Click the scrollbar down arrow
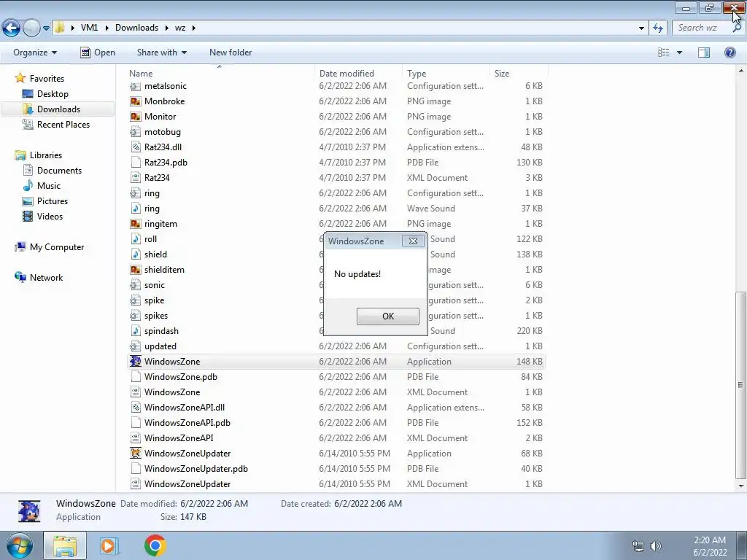The height and width of the screenshot is (560, 747). 741,486
